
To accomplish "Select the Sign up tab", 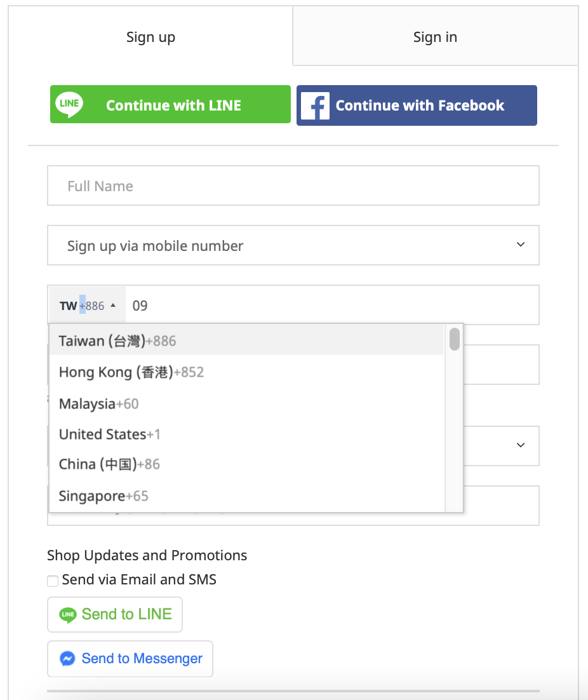I will coord(150,37).
